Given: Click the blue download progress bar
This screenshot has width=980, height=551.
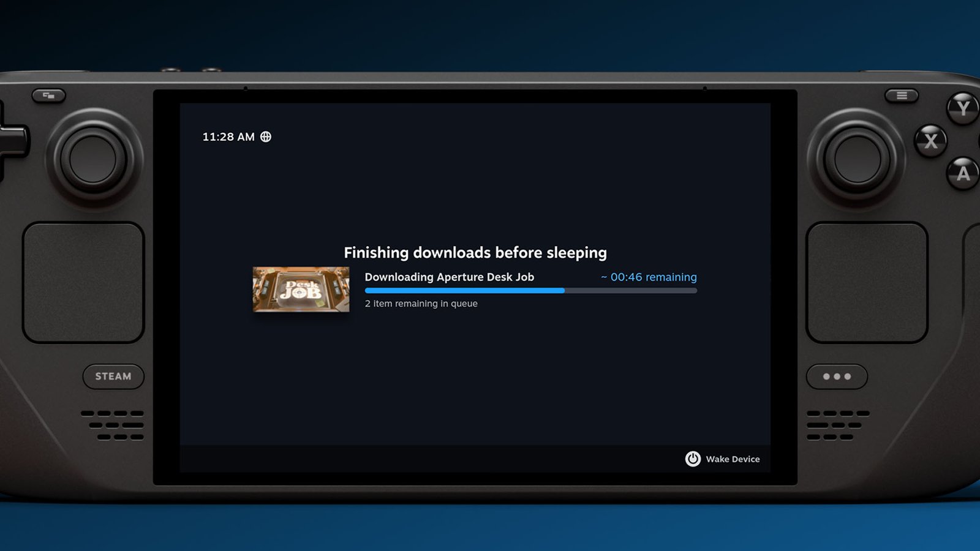Looking at the screenshot, I should click(531, 291).
